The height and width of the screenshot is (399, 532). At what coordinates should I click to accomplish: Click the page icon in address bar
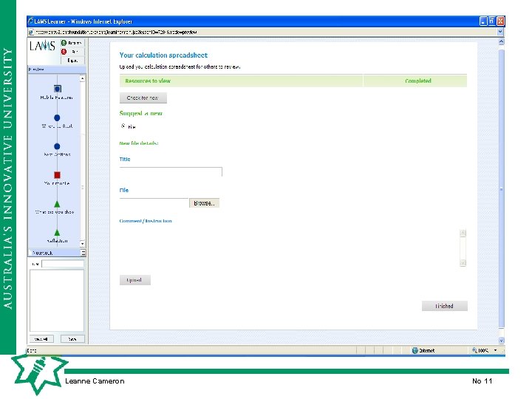tap(31, 32)
